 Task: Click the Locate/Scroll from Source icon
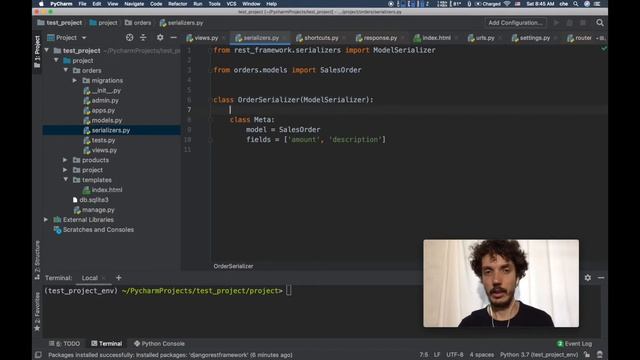click(x=129, y=38)
